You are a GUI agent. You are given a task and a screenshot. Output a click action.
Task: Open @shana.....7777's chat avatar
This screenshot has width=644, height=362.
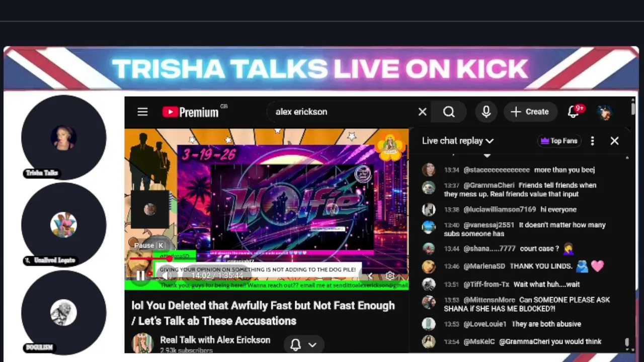(x=429, y=249)
